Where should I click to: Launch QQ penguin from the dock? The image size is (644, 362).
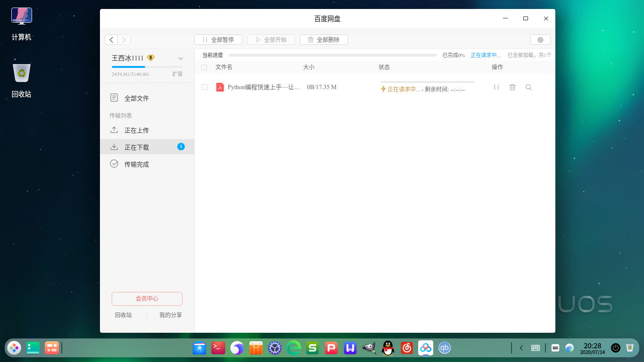388,348
